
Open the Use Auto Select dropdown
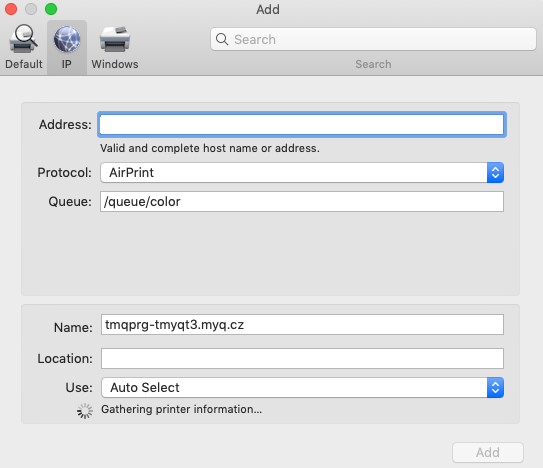tap(302, 388)
